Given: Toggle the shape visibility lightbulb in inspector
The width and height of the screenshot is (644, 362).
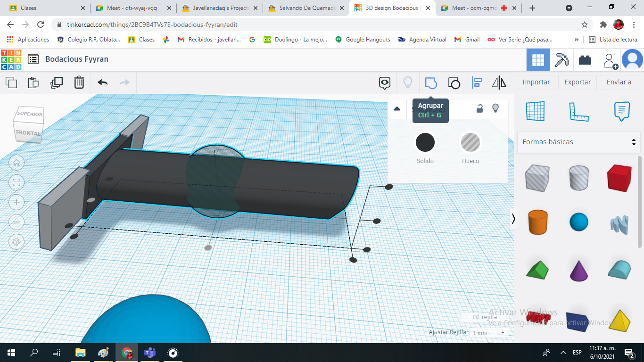Looking at the screenshot, I should click(495, 108).
